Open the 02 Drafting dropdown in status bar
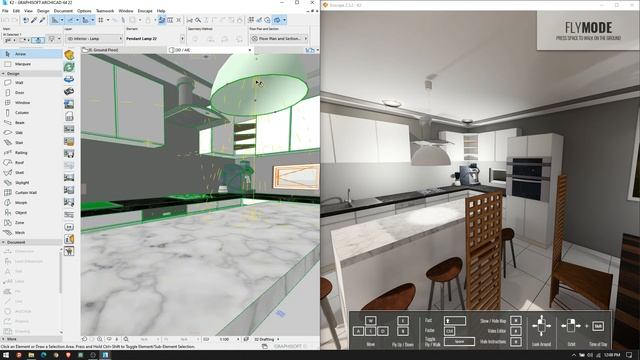The image size is (640, 360). pos(278,339)
